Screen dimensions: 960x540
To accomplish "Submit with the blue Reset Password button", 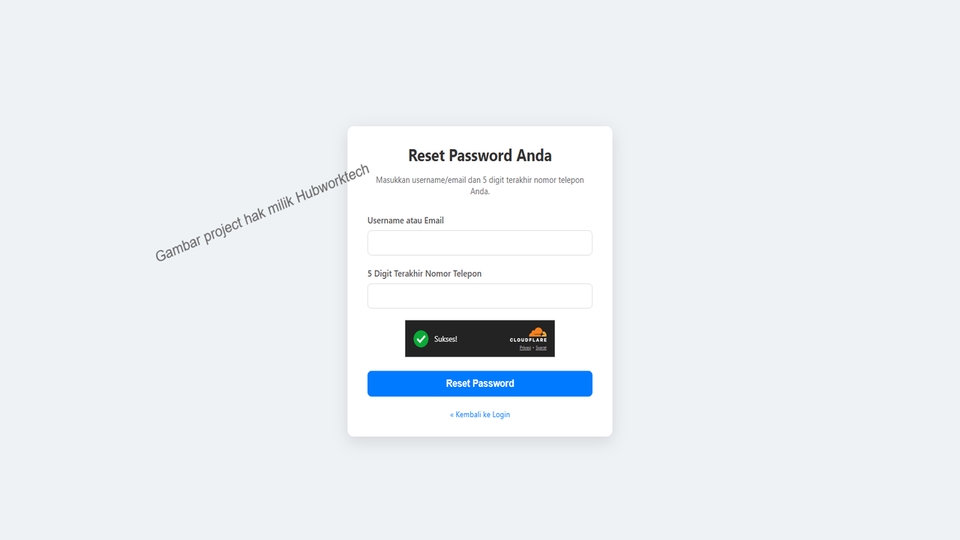I will 479,383.
